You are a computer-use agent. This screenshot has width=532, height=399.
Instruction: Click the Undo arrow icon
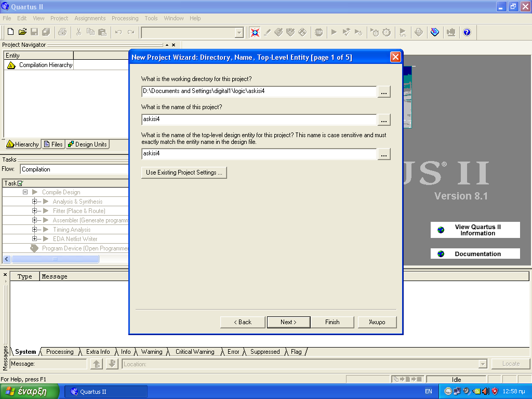tap(118, 32)
